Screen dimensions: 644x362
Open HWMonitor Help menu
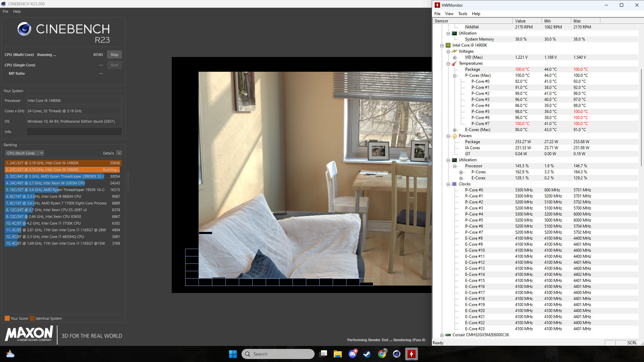[476, 14]
